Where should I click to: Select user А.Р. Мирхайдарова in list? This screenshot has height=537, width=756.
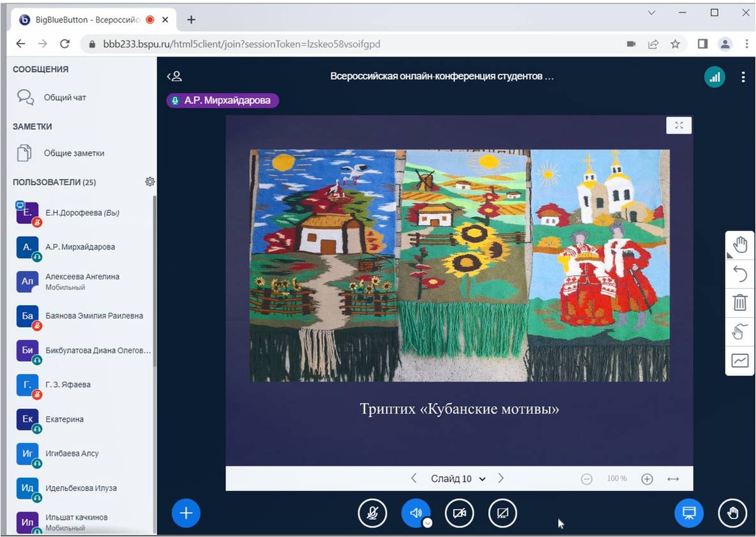point(80,247)
